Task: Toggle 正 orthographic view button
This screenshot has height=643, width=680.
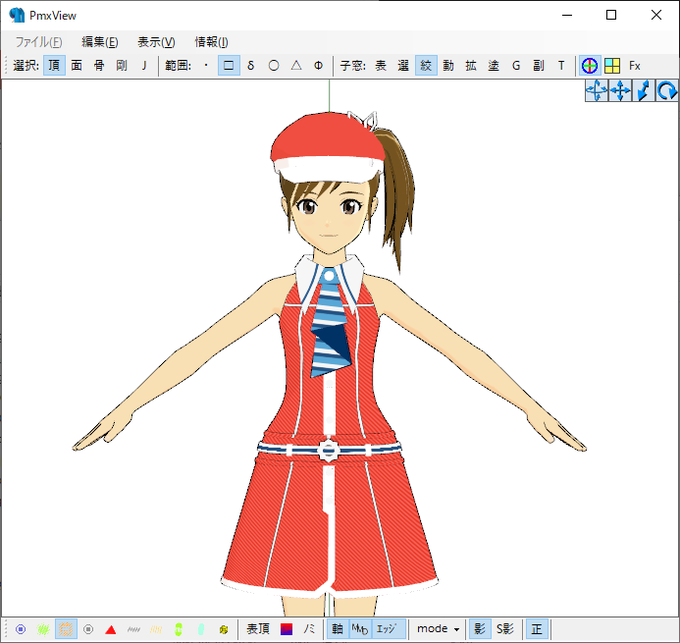Action: pyautogui.click(x=537, y=629)
